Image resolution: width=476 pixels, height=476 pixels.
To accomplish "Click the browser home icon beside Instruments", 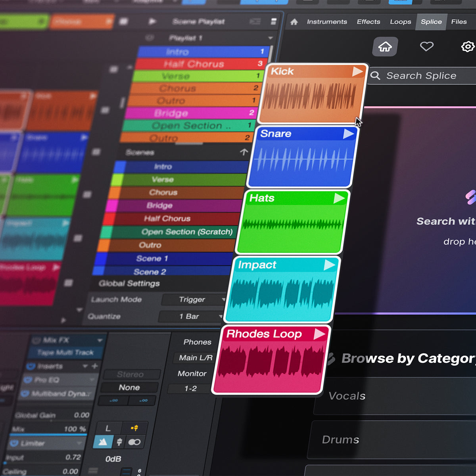I will tap(294, 22).
